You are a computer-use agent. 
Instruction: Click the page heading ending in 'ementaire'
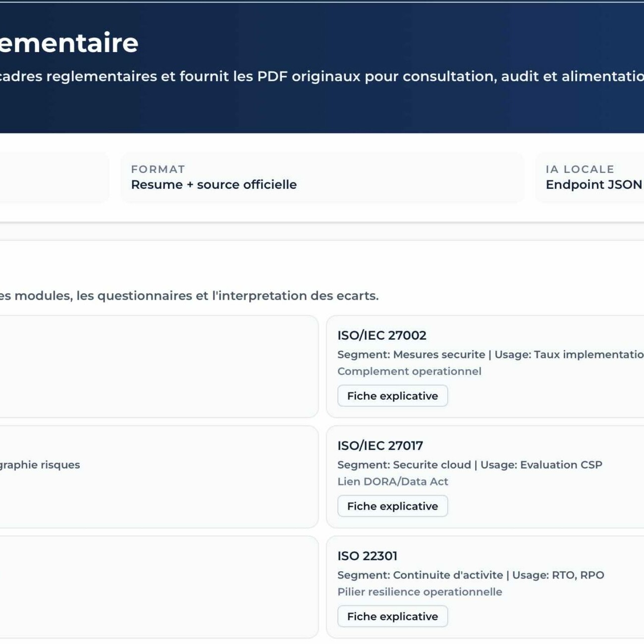[x=69, y=43]
